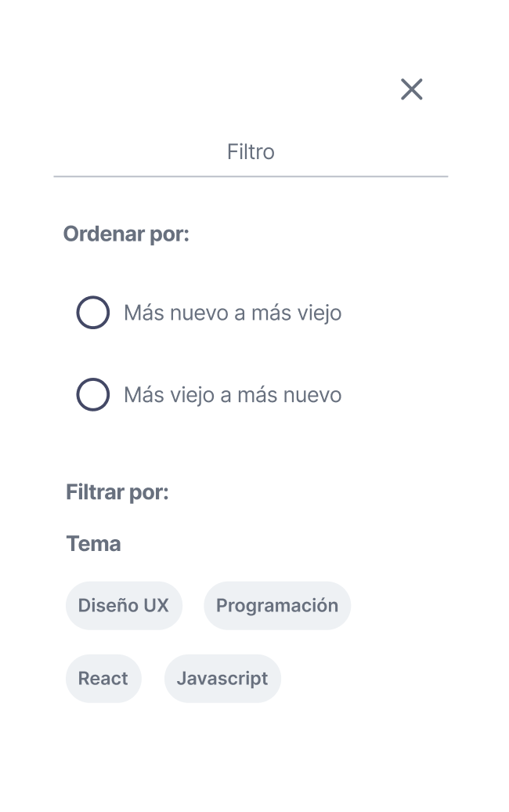509x812 pixels.
Task: Select the "Programación" filter tag
Action: point(277,605)
